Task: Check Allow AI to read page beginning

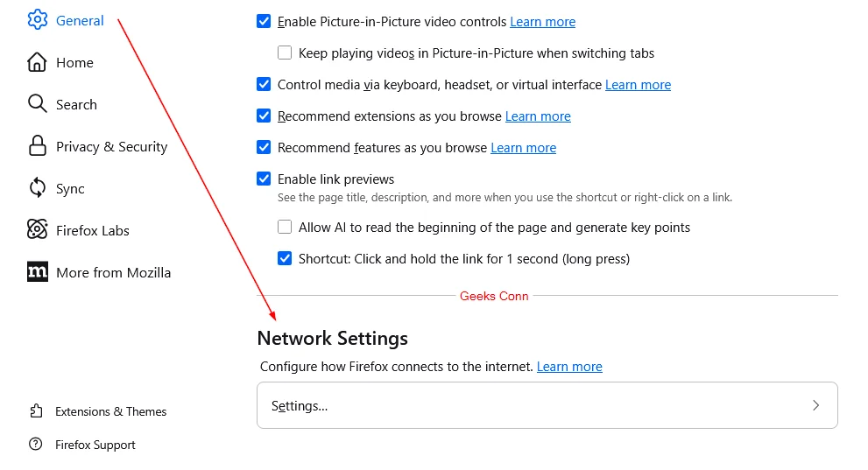Action: [x=285, y=228]
